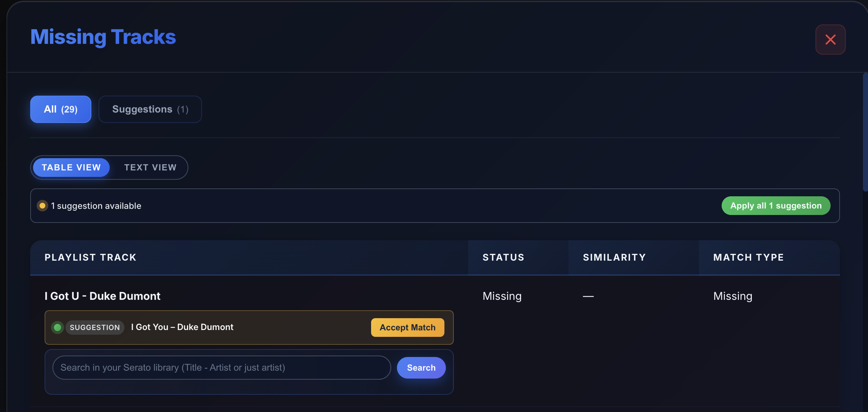The width and height of the screenshot is (868, 412).
Task: Select the Suggestions (1) filter
Action: 150,109
